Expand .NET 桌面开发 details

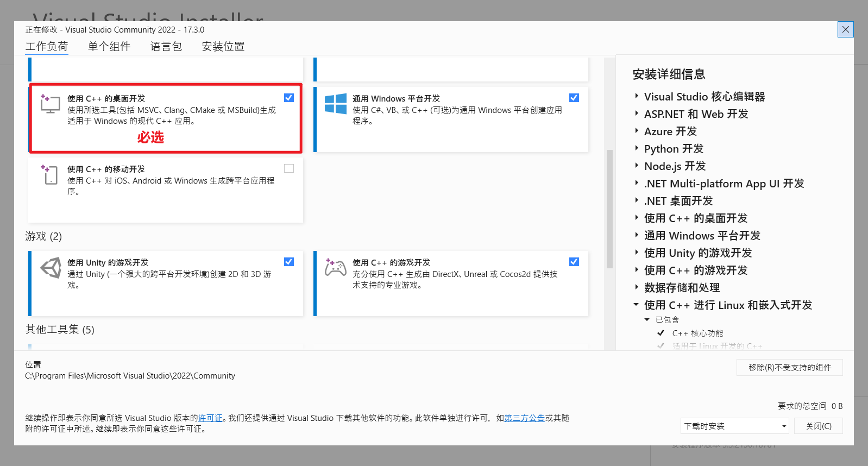[x=637, y=200]
